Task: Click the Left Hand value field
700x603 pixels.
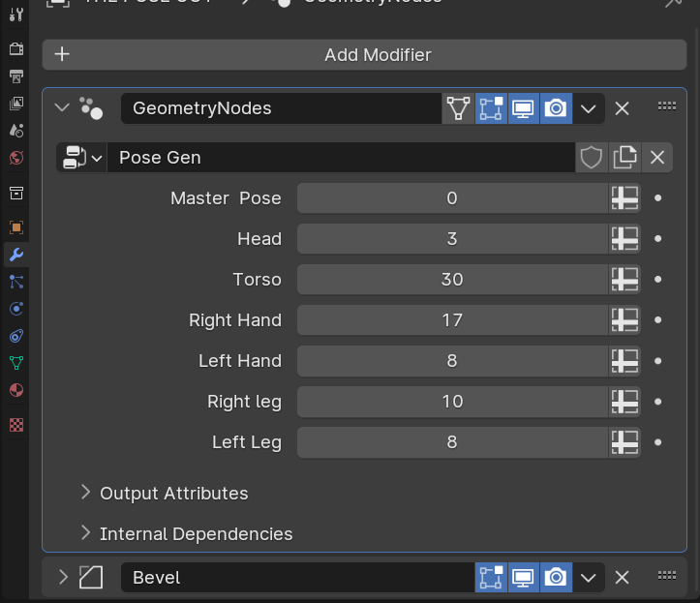Action: pyautogui.click(x=452, y=361)
